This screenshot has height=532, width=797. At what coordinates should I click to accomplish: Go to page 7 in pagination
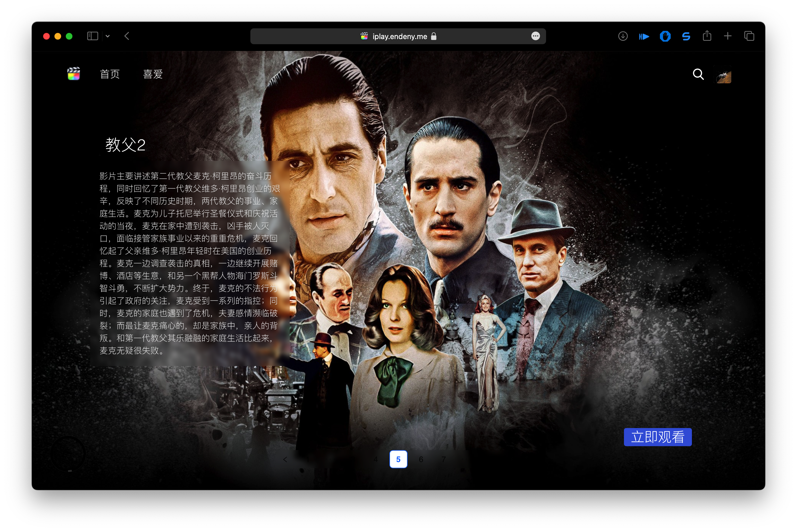pos(444,459)
